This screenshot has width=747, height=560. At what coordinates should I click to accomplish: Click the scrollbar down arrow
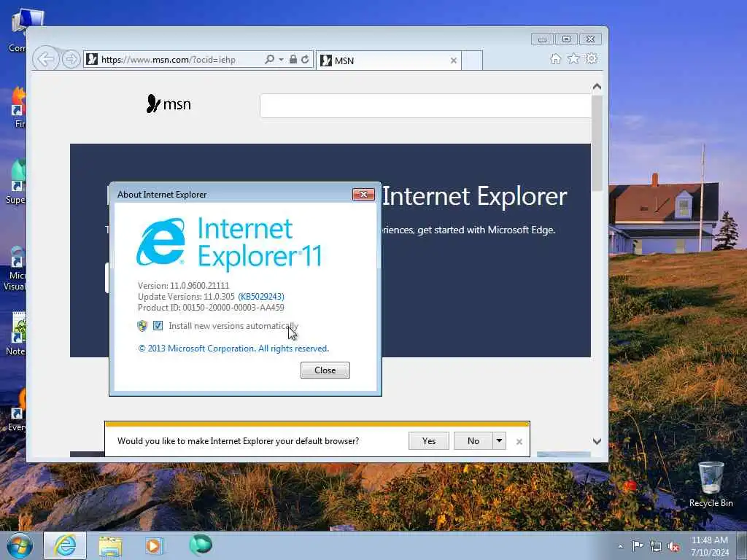point(597,441)
